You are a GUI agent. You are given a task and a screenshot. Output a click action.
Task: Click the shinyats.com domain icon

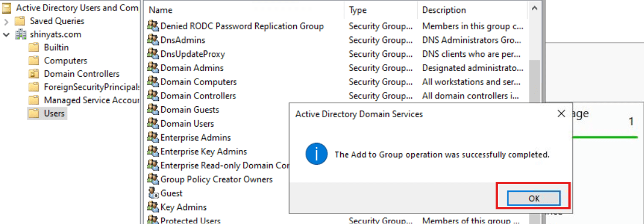(21, 35)
